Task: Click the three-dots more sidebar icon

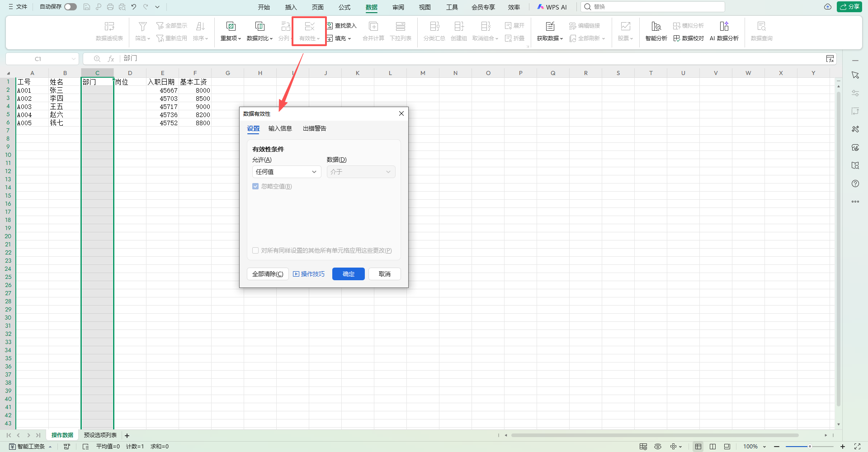Action: click(x=855, y=202)
